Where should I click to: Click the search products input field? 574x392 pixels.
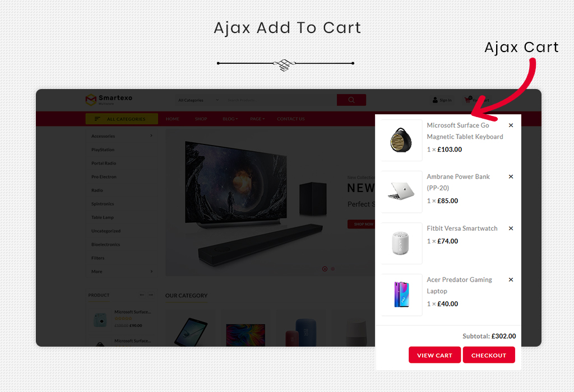[280, 100]
